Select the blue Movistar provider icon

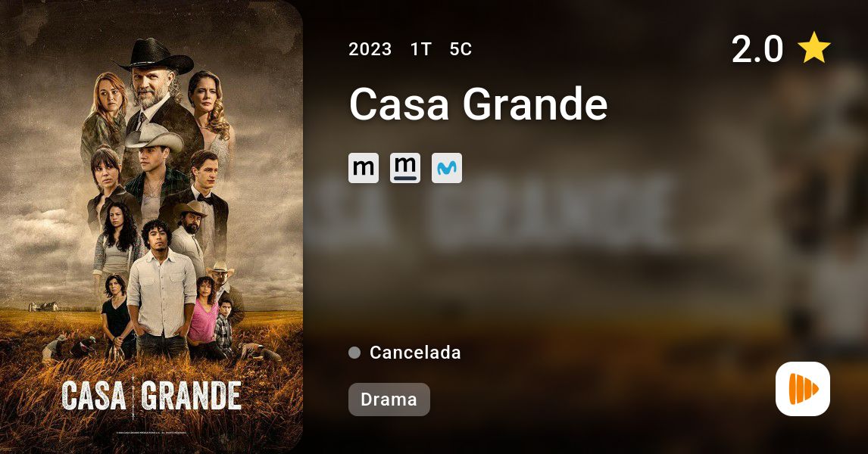[x=447, y=168]
